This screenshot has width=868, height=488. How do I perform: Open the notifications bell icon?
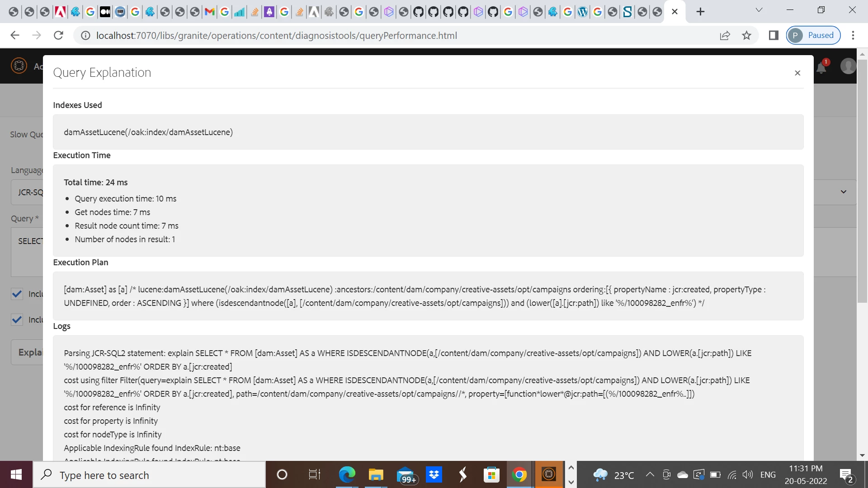coord(821,68)
